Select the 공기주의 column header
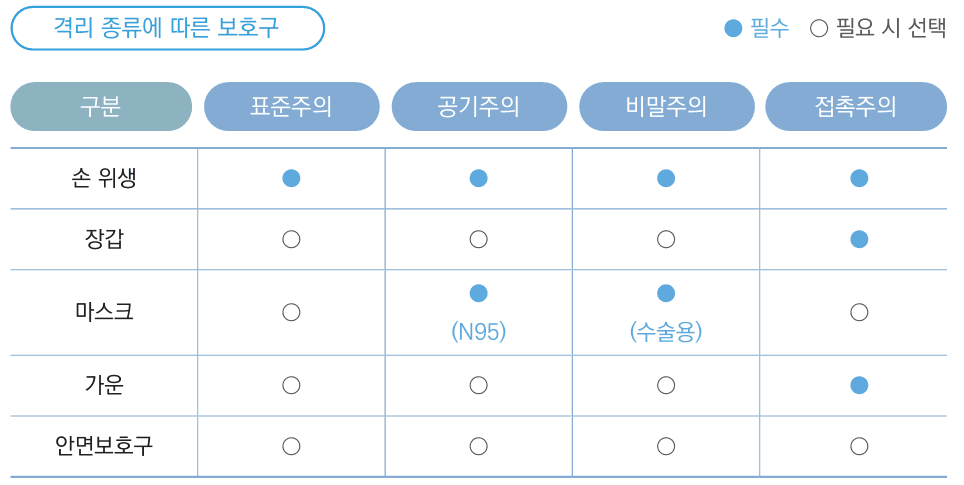The image size is (964, 485). click(x=479, y=106)
